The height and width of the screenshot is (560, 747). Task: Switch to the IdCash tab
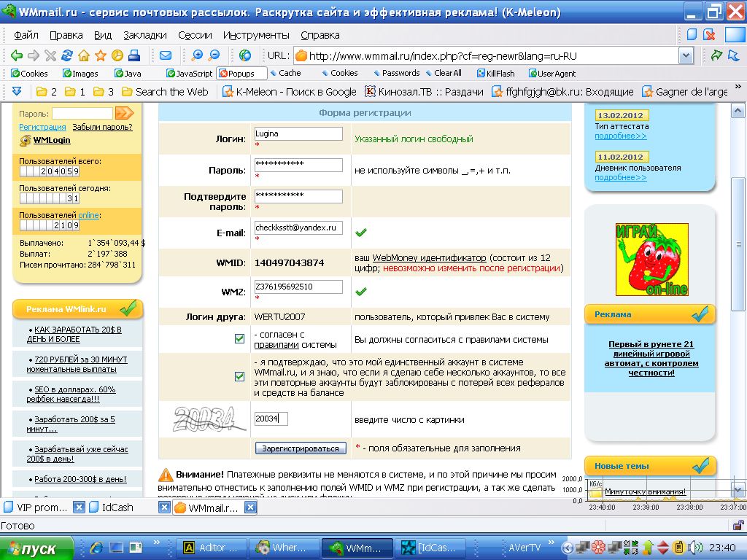117,507
